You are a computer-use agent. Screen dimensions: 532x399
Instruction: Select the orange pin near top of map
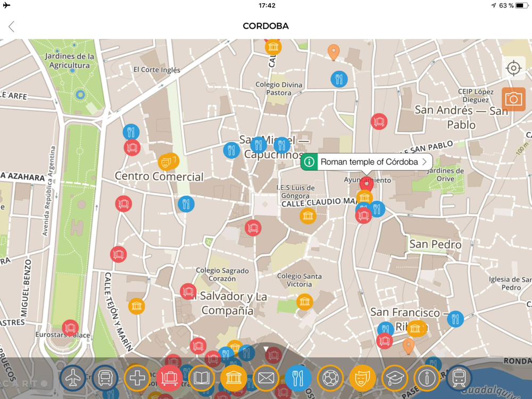(334, 52)
